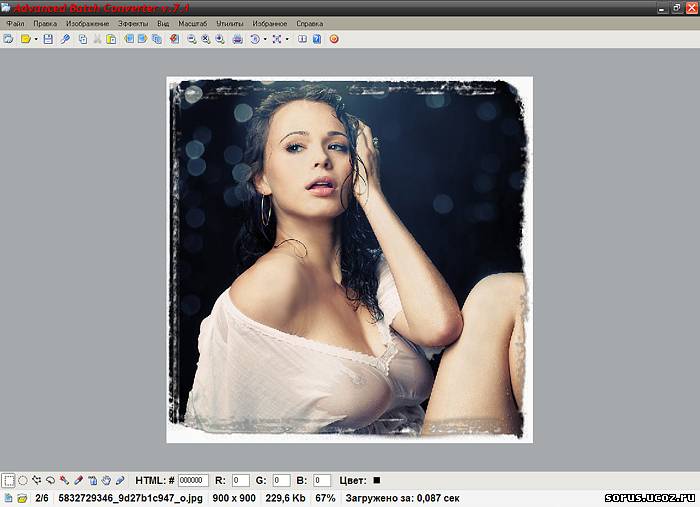Screen dimensions: 700x507
Task: Select the hand pan tool
Action: (x=106, y=480)
